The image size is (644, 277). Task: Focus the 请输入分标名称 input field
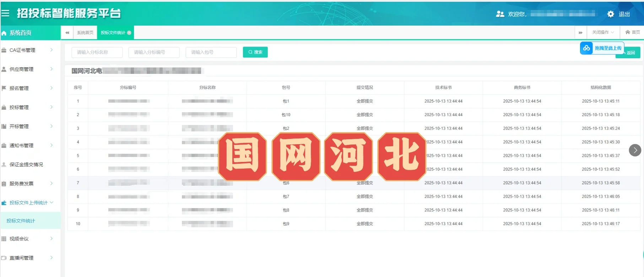[97, 52]
